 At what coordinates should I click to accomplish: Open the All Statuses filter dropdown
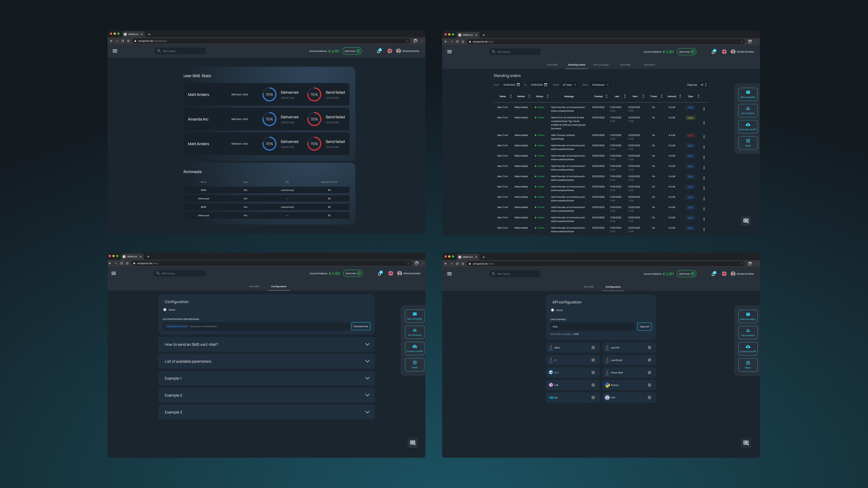(x=600, y=85)
